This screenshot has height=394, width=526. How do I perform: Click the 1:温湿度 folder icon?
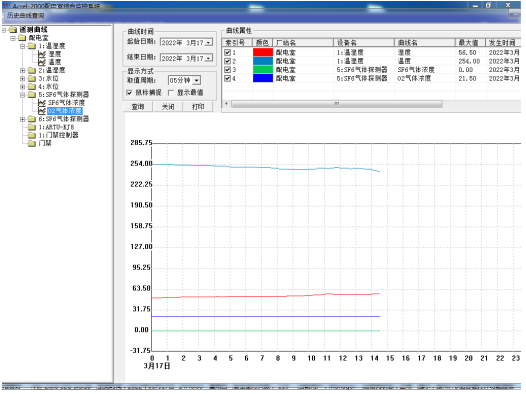pos(32,46)
